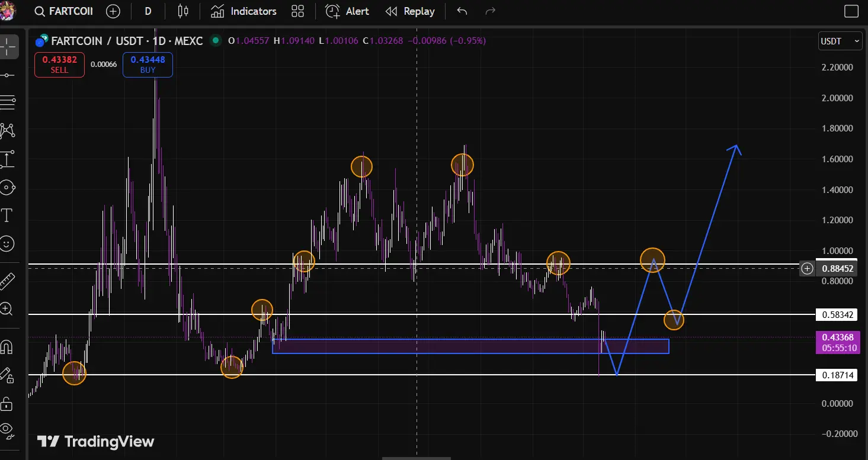
Task: Click the low price value 1.00106
Action: click(x=342, y=41)
